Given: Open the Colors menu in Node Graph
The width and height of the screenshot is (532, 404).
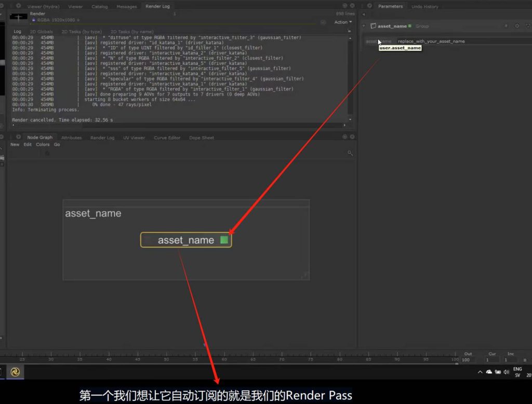Looking at the screenshot, I should coord(43,144).
